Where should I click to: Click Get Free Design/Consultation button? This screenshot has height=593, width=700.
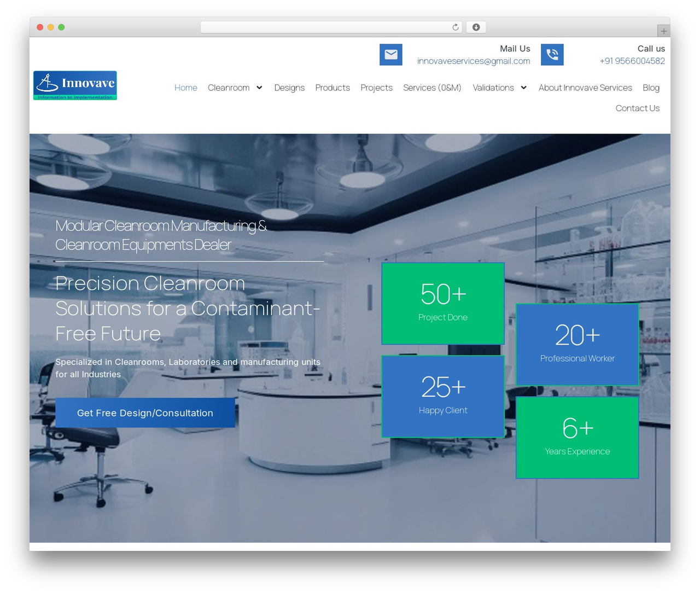(145, 413)
